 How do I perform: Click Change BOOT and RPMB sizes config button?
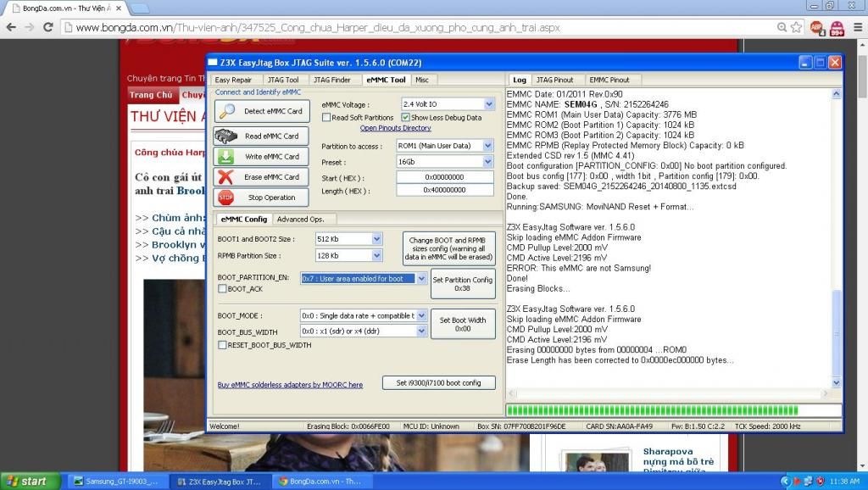pyautogui.click(x=448, y=248)
